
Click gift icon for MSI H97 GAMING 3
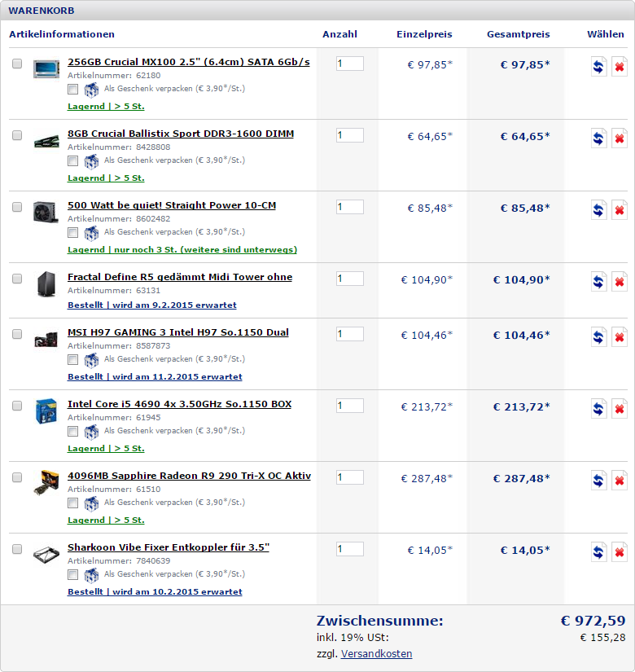(91, 360)
